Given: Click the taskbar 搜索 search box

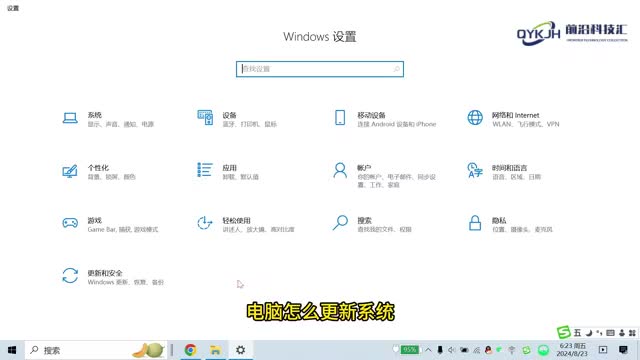Looking at the screenshot, I should (96, 350).
